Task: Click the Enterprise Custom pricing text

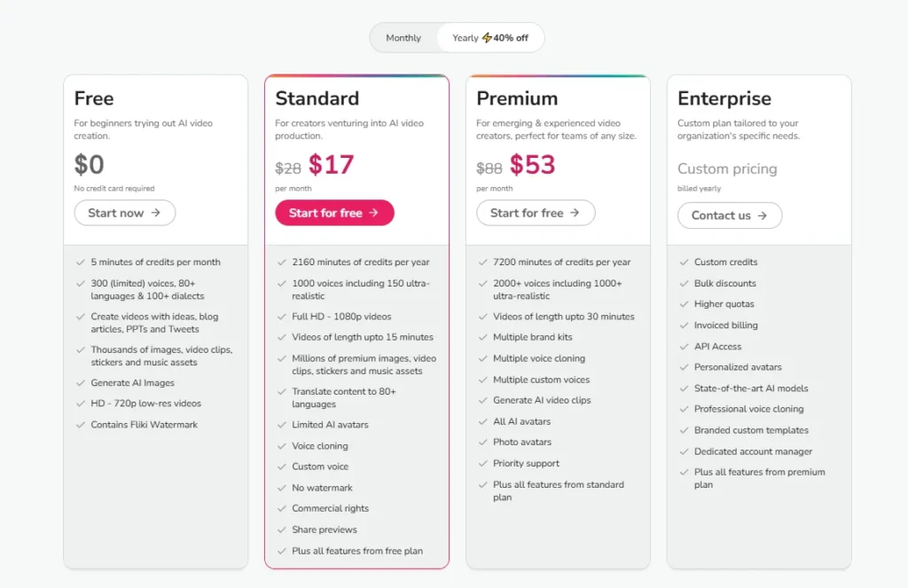Action: (x=727, y=169)
